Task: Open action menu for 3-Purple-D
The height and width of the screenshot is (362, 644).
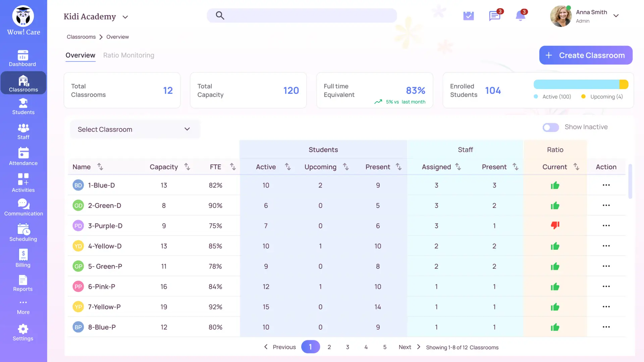Action: [x=606, y=226]
